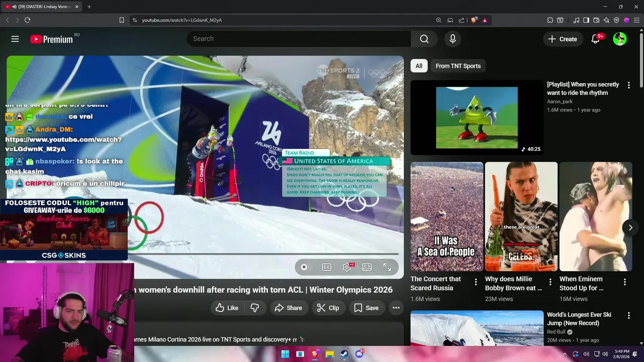Open a new browser tab
This screenshot has width=644, height=362.
tap(89, 7)
